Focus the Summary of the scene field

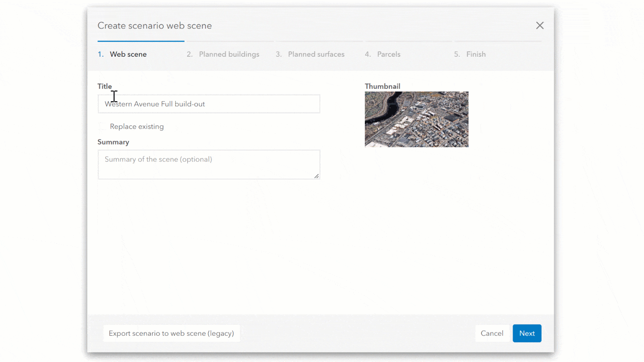tap(209, 164)
